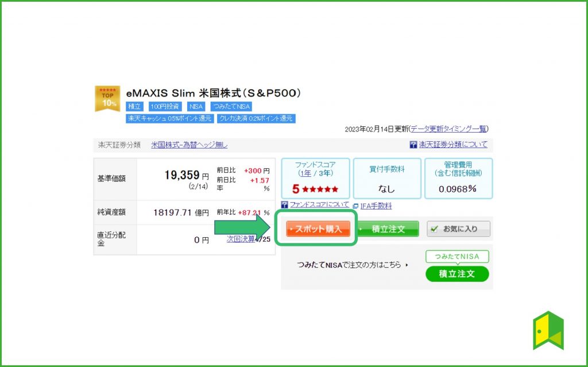Select the NISA tag badge
This screenshot has width=588, height=367.
196,106
